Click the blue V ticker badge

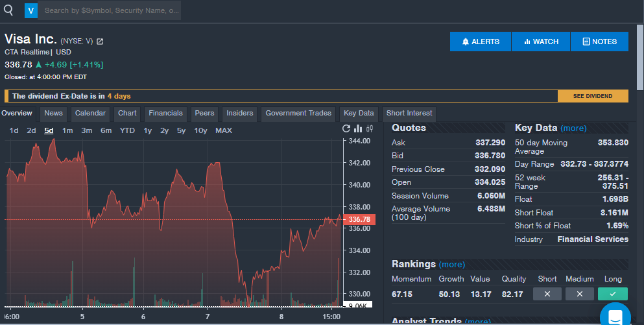point(30,10)
